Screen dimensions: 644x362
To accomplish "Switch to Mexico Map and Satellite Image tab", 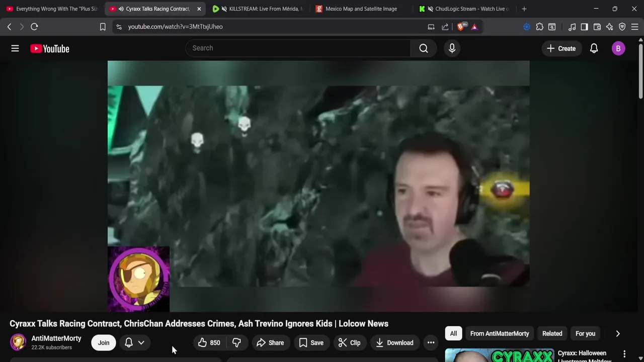I will point(361,9).
